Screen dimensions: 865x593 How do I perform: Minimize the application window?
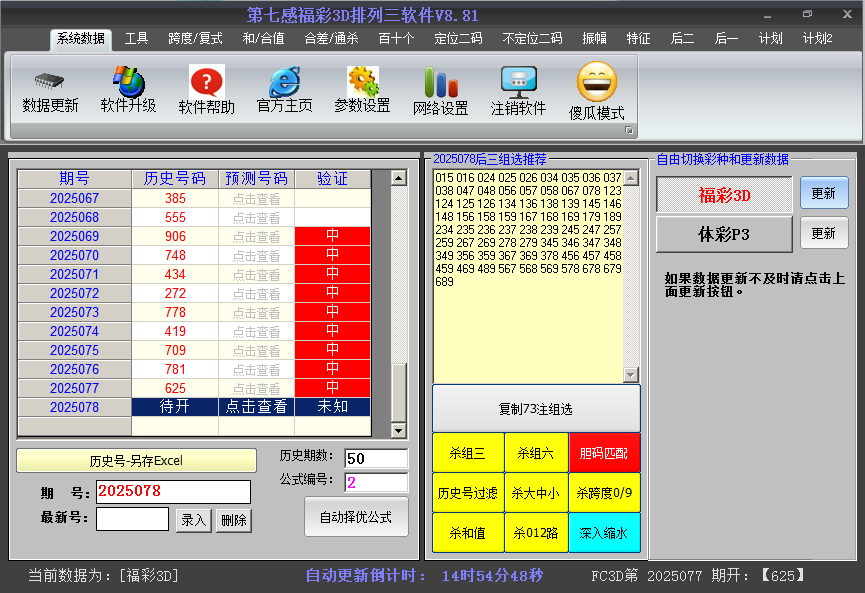[x=767, y=15]
